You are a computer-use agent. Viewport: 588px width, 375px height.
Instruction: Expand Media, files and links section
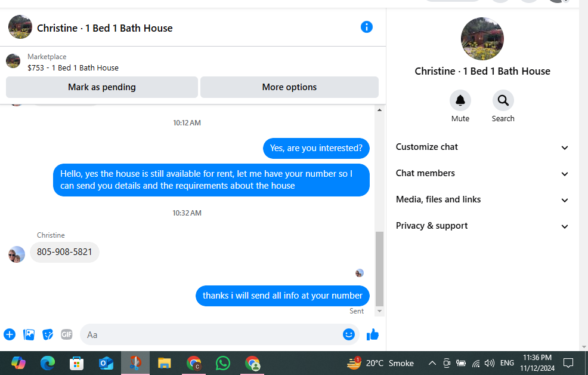(482, 199)
